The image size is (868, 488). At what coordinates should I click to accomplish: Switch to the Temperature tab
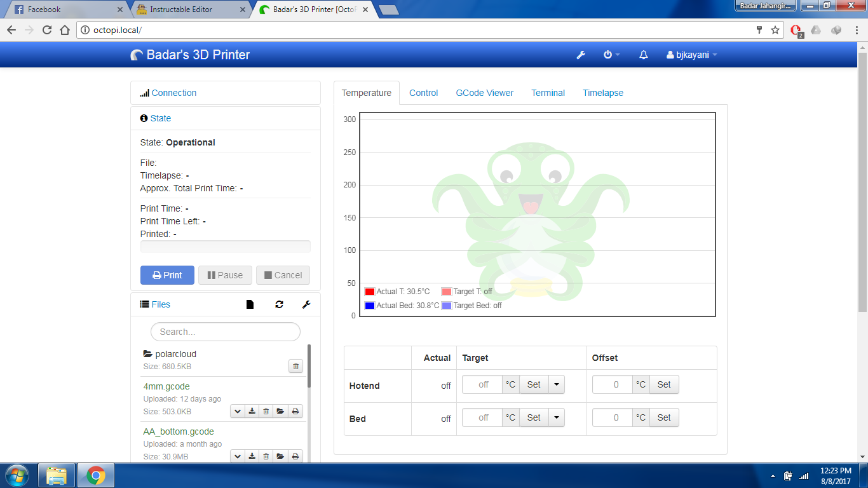point(367,93)
